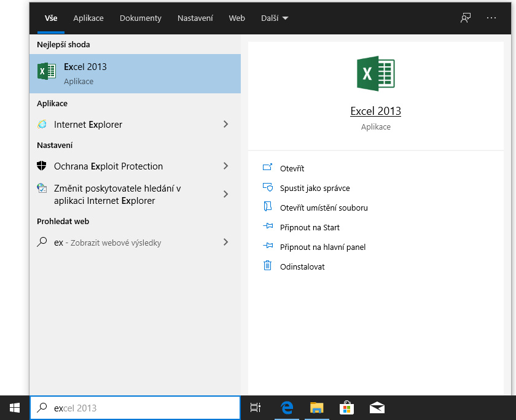Screen dimensions: 516x420
Task: Click the large Excel logo in preview pane
Action: (375, 73)
